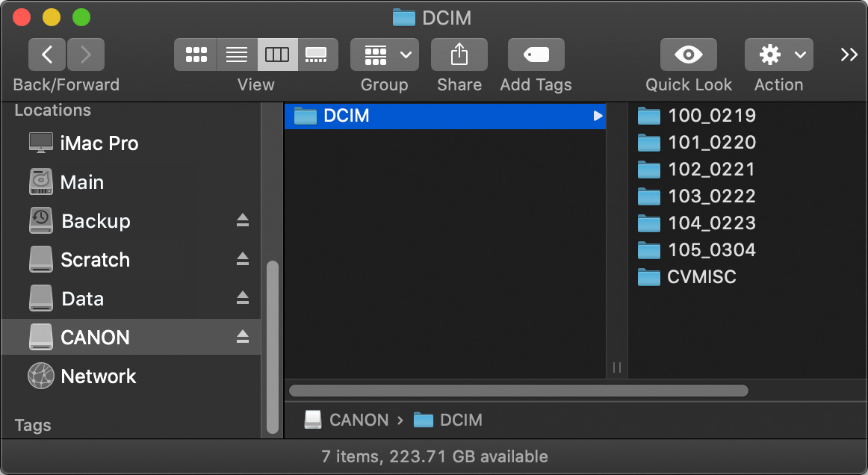Viewport: 868px width, 475px height.
Task: Open the Group dropdown menu
Action: click(384, 55)
